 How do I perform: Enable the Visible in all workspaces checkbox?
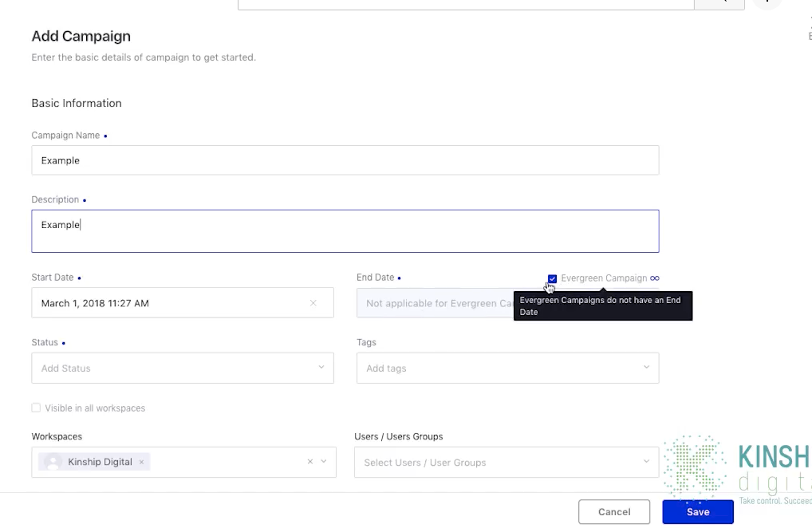pos(36,408)
